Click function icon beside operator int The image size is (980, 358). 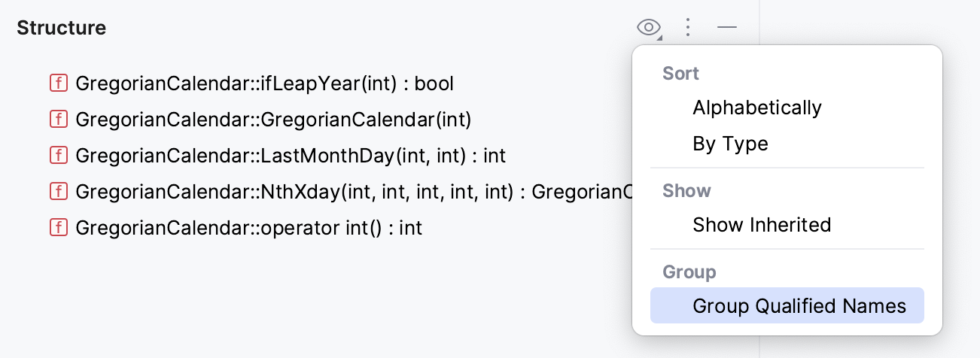tap(58, 227)
